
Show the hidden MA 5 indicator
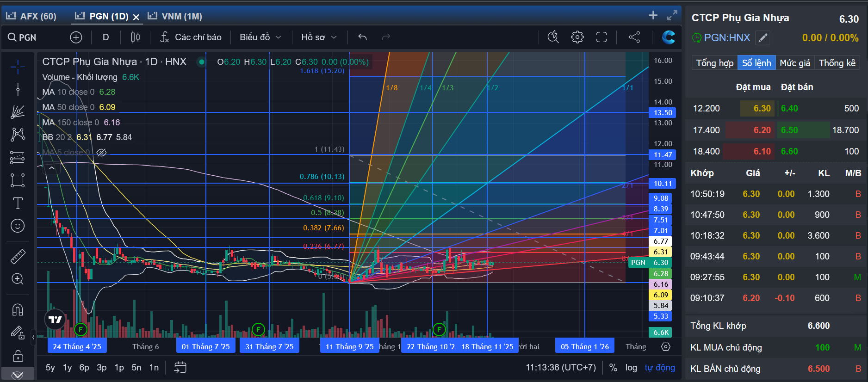(101, 152)
